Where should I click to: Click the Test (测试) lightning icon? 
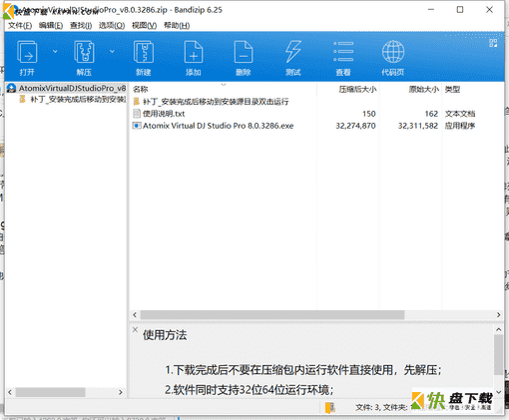[x=293, y=52]
